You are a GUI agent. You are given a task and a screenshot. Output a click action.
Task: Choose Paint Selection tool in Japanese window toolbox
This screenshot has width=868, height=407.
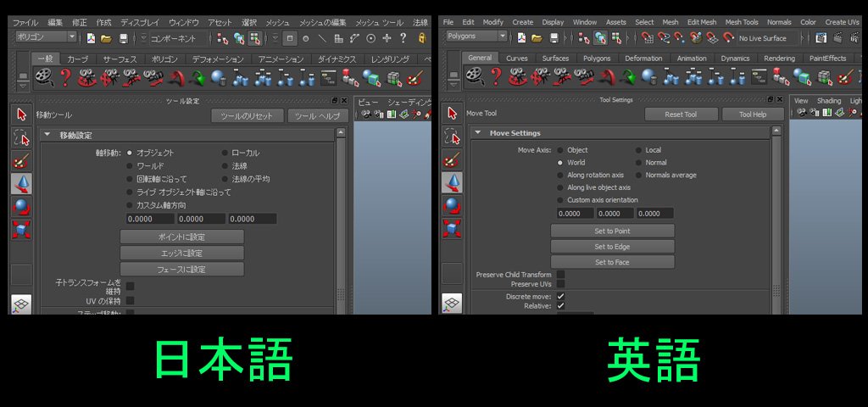tap(21, 161)
